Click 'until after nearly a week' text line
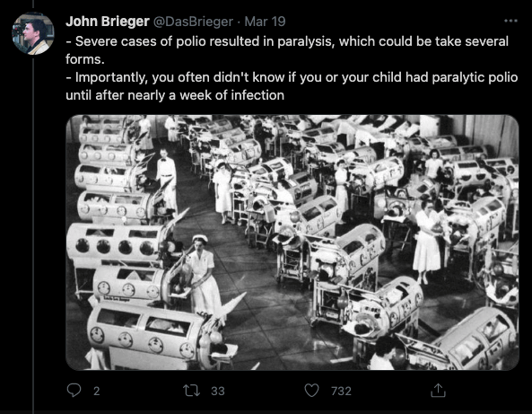Screen dimensions: 532x414 pyautogui.click(x=175, y=95)
